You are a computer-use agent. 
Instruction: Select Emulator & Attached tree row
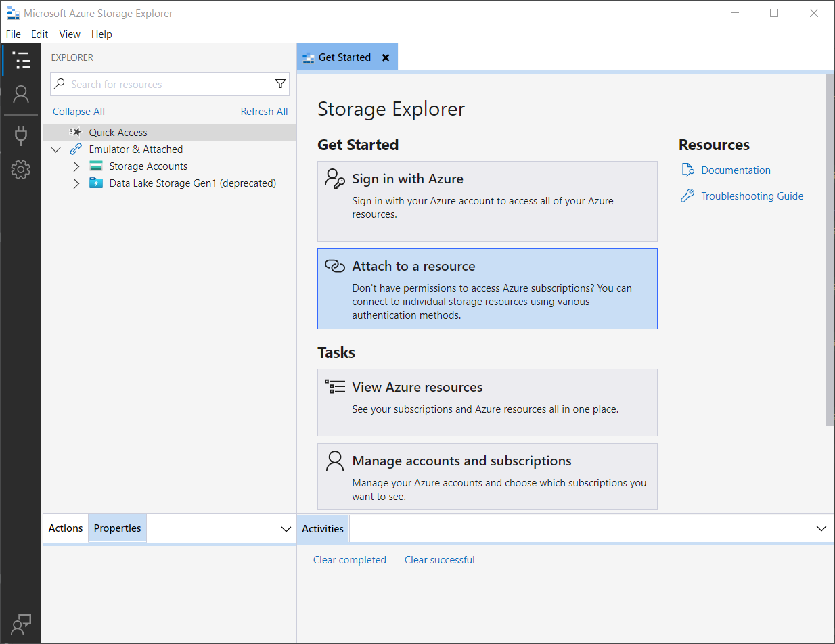click(x=169, y=149)
